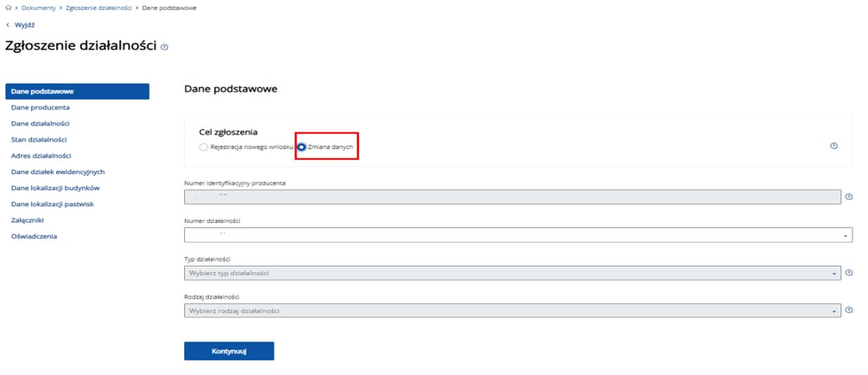The image size is (868, 375).
Task: Show help for Typ działalności field
Action: click(849, 273)
